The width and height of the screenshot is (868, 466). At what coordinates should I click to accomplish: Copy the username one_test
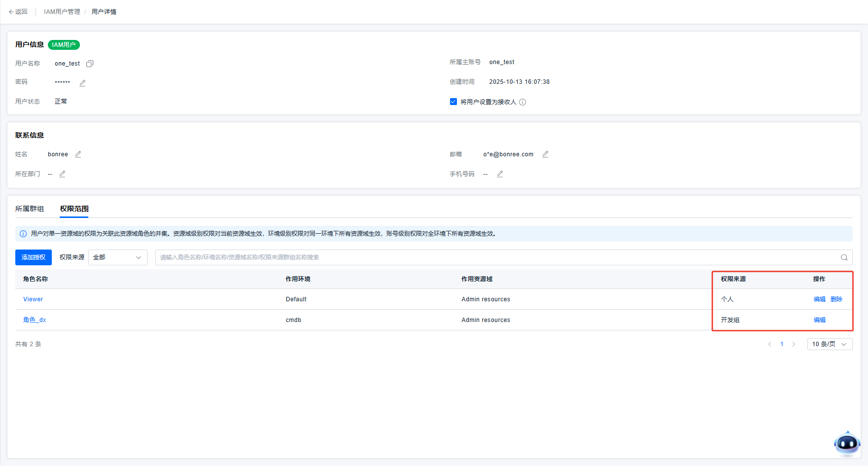[90, 64]
